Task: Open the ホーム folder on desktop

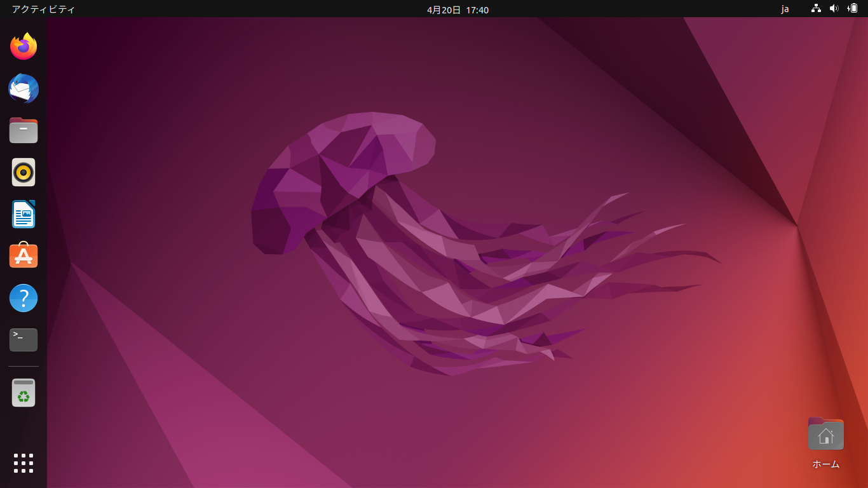Action: coord(826,443)
